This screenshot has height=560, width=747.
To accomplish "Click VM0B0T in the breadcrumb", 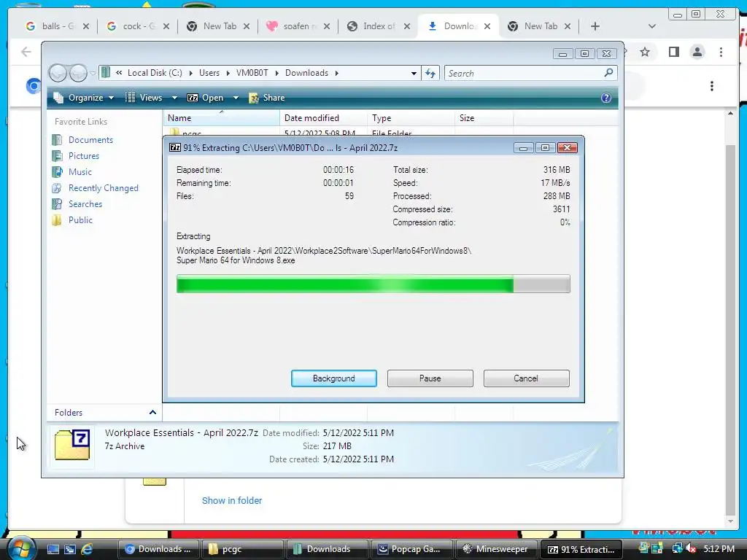I will [x=252, y=73].
